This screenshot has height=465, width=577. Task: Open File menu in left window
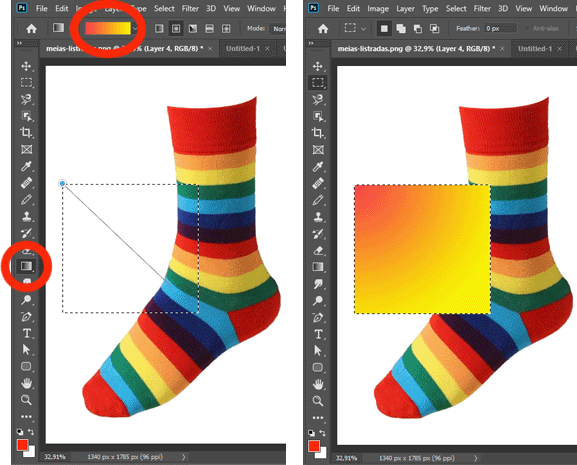pos(42,8)
